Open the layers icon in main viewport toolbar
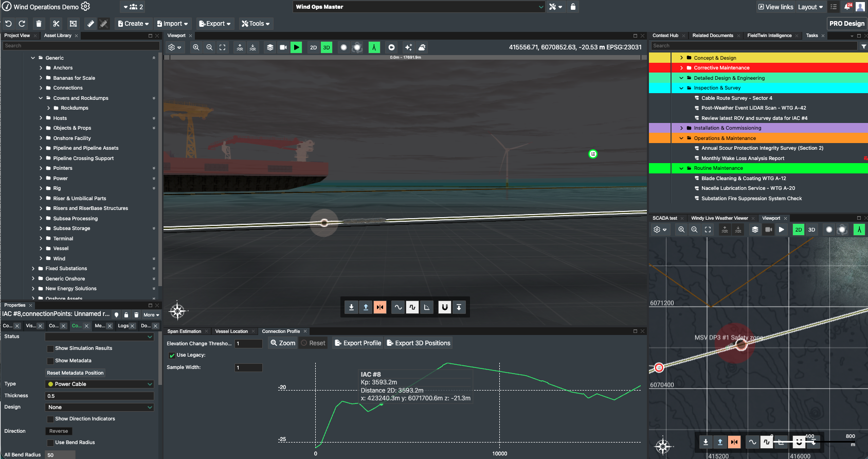The width and height of the screenshot is (868, 459). pyautogui.click(x=270, y=47)
